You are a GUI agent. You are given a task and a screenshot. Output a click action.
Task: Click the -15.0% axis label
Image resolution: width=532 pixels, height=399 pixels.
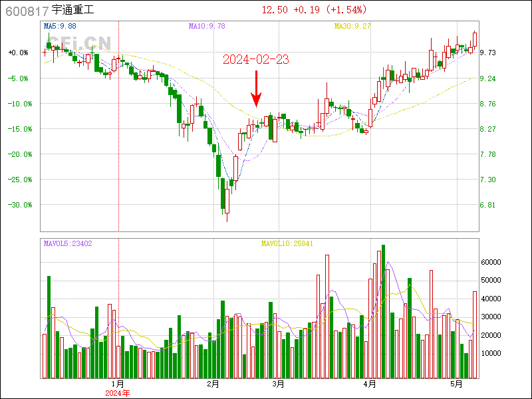tap(20, 129)
